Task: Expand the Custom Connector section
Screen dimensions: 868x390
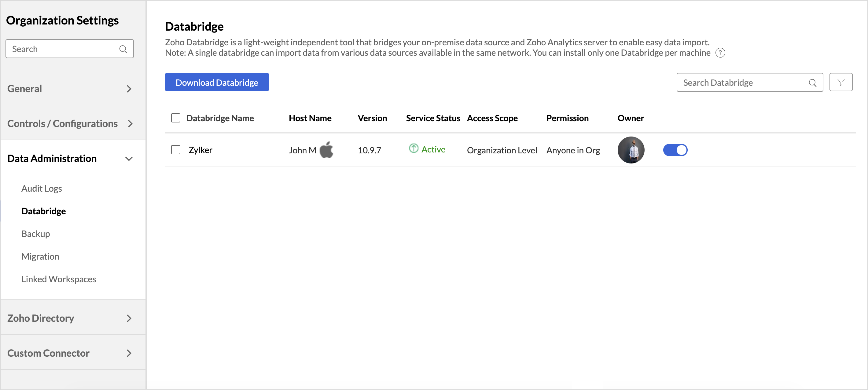Action: click(129, 353)
